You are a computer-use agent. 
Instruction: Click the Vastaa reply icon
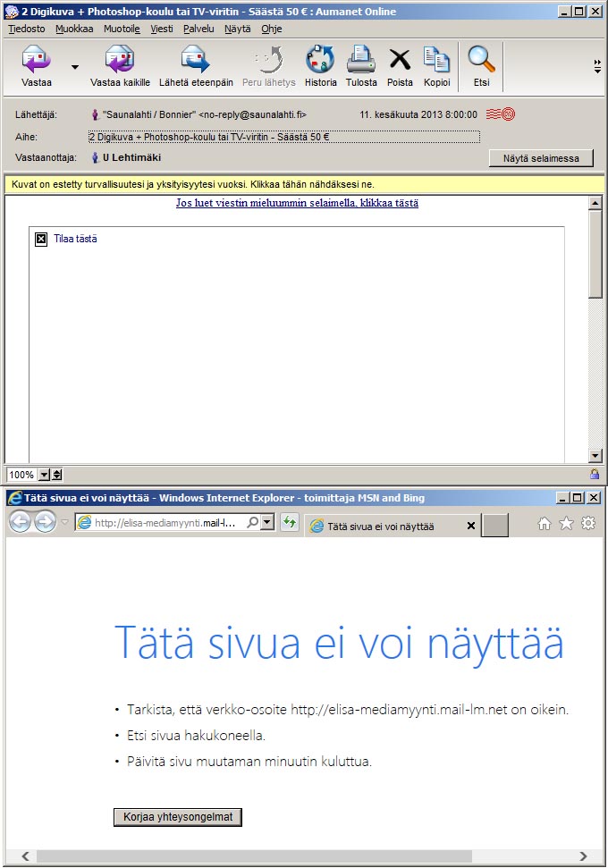[x=36, y=60]
